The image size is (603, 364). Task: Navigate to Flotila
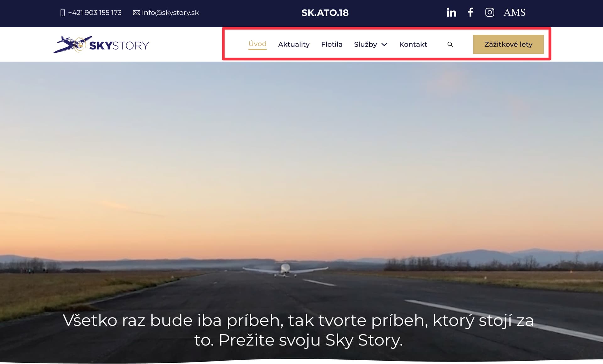(332, 44)
